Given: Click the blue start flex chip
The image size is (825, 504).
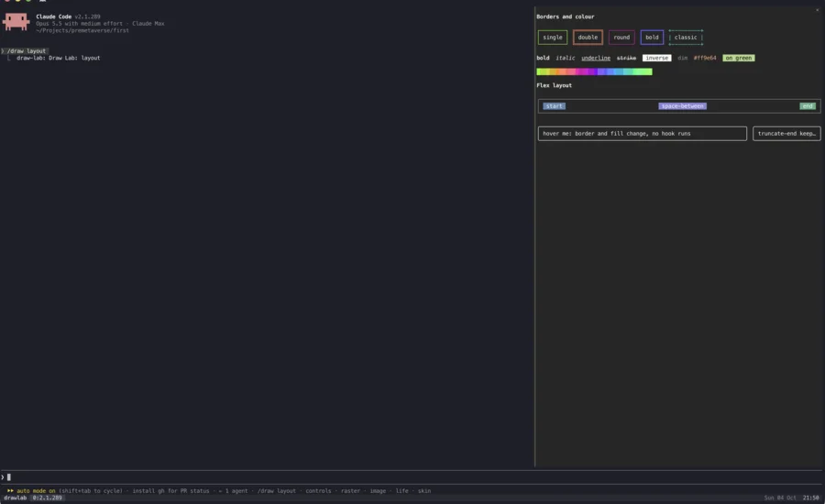Looking at the screenshot, I should tap(554, 105).
